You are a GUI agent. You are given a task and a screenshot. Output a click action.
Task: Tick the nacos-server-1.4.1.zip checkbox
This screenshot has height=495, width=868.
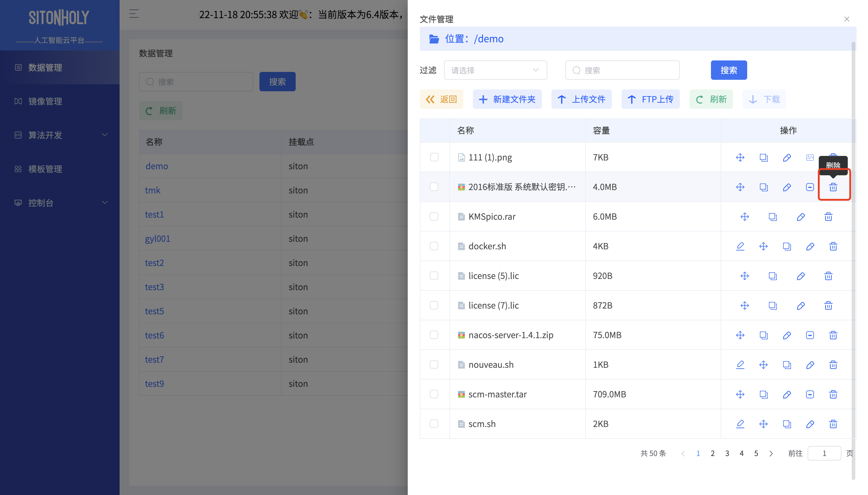434,335
